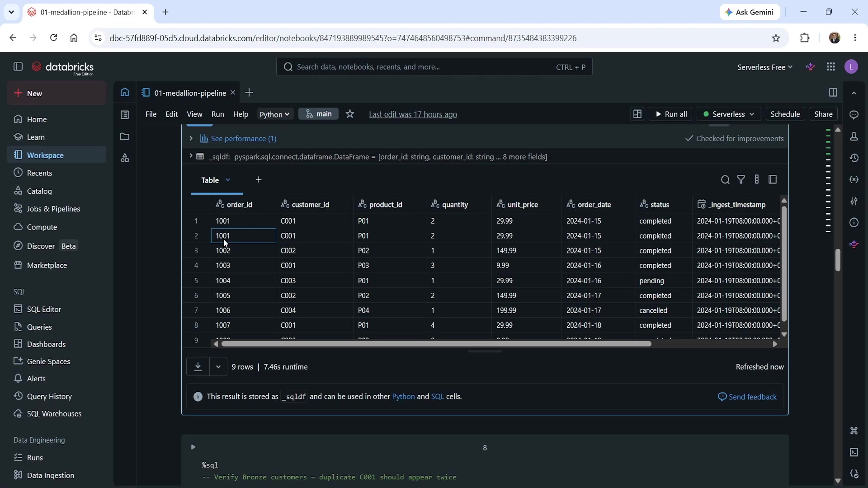Click the table horizontal scrollbar
The image size is (868, 488).
(436, 344)
